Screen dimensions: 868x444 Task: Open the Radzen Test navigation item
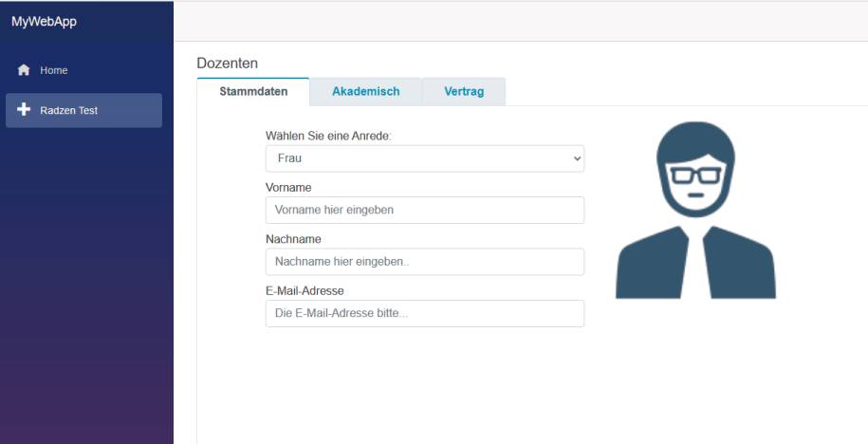click(x=84, y=110)
